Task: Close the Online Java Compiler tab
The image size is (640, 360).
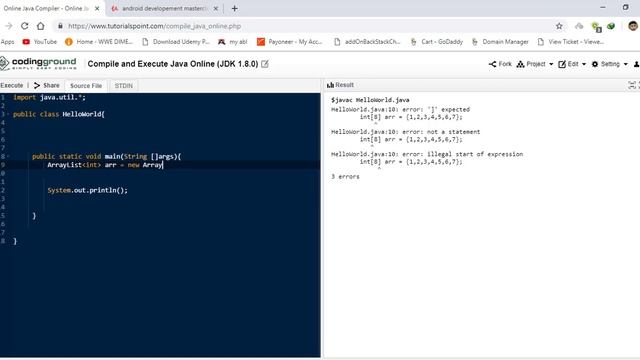Action: [97, 8]
